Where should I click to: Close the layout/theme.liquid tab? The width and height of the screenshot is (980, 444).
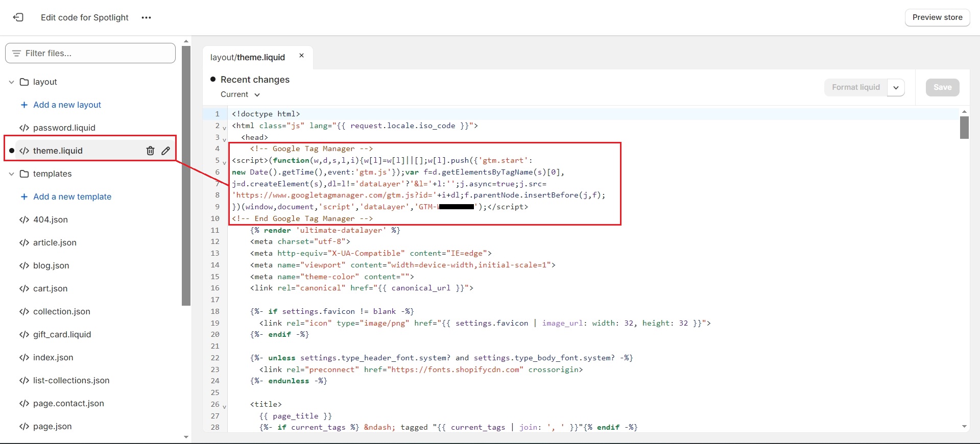[301, 56]
